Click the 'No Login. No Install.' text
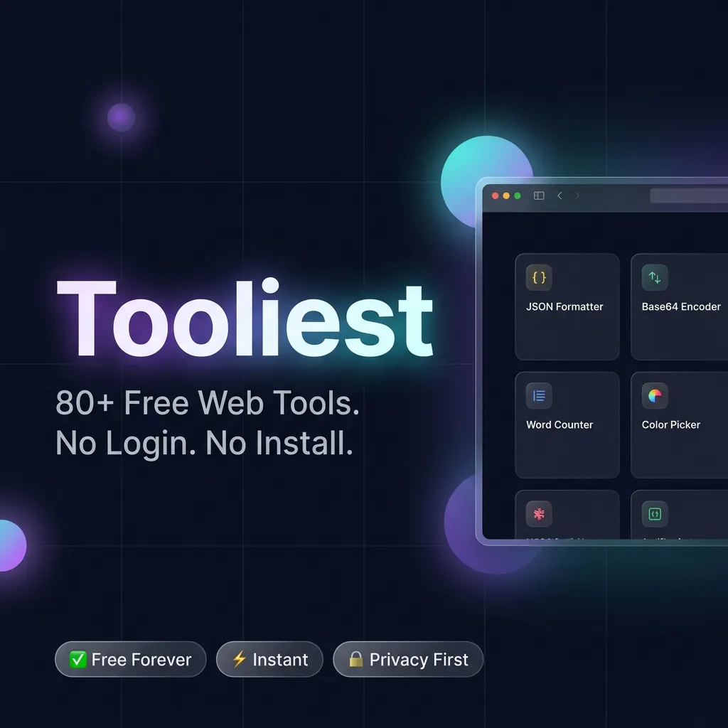 point(204,443)
